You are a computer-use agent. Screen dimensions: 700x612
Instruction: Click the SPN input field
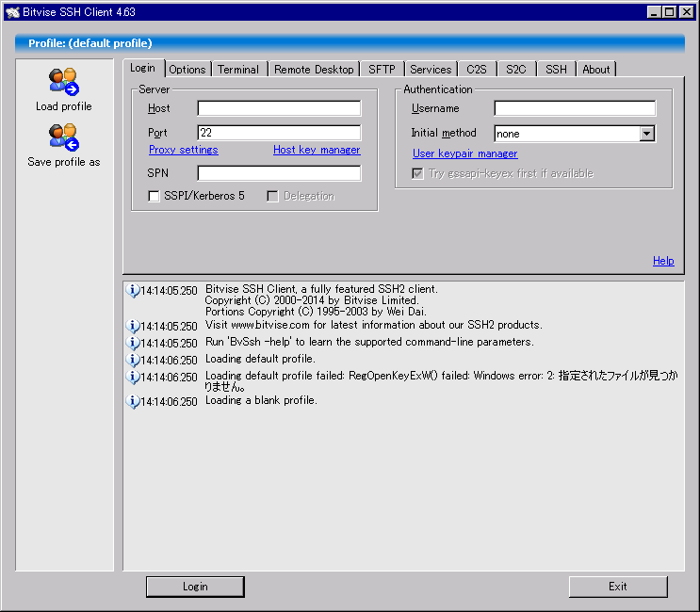click(279, 173)
